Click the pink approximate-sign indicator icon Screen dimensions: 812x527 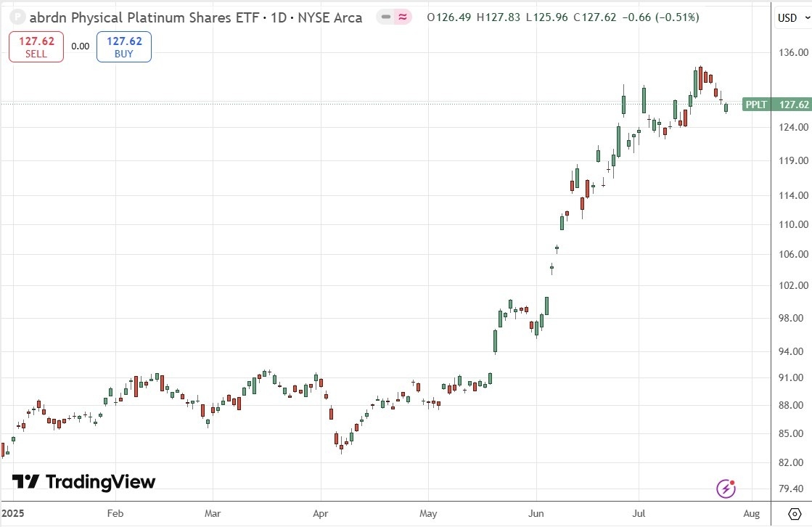[x=402, y=17]
